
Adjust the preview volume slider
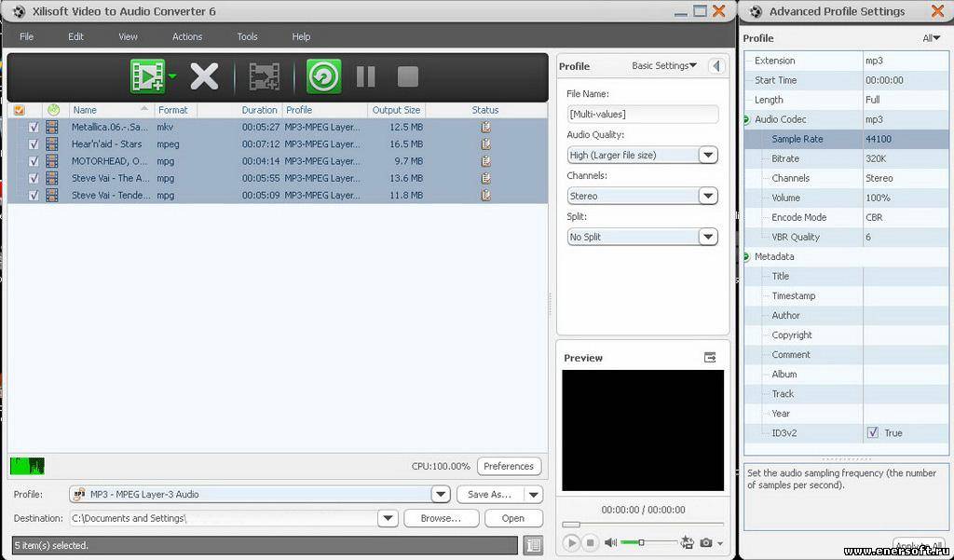click(648, 541)
